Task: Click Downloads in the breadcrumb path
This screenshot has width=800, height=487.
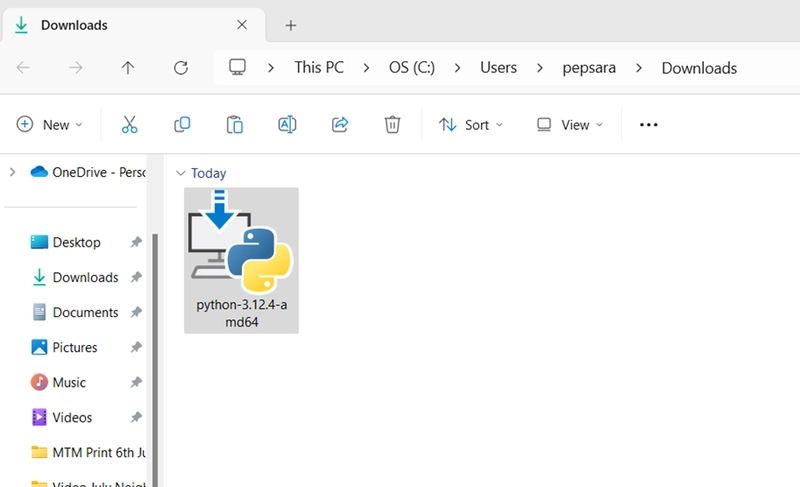Action: [699, 68]
